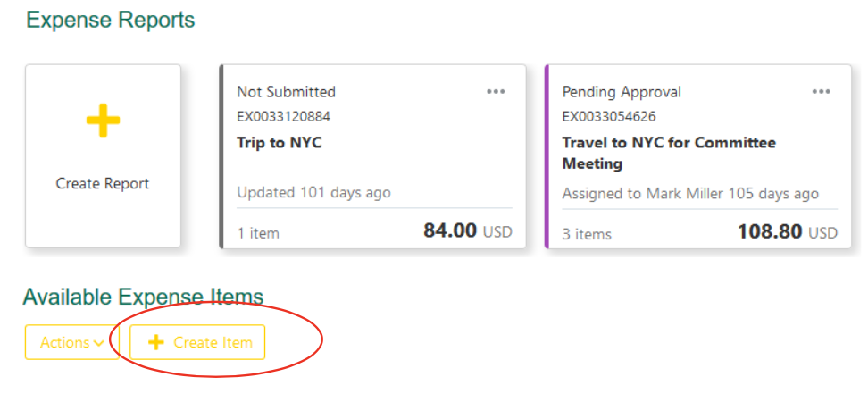Click the Not Submitted status label
The height and width of the screenshot is (402, 868).
[286, 92]
